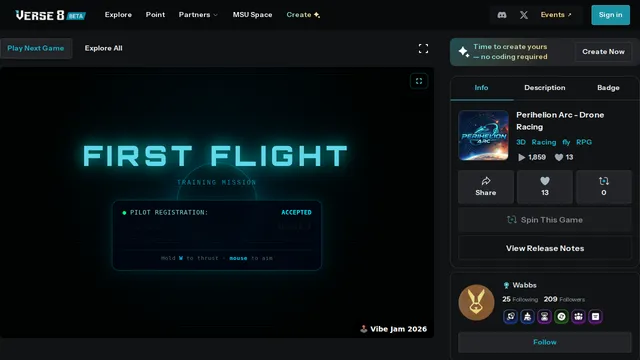Expand the game canvas with the corner fullscreen icon

pyautogui.click(x=419, y=81)
